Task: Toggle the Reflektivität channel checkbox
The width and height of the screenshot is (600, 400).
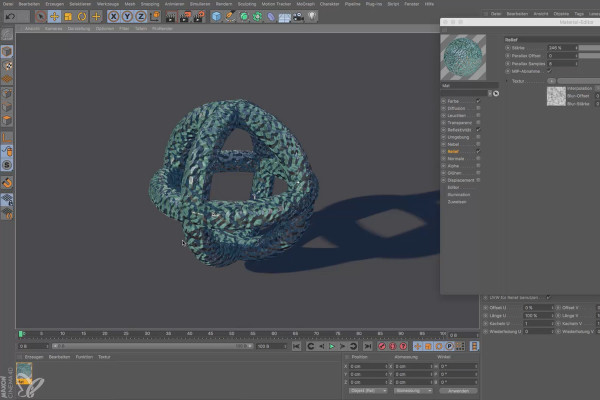Action: pos(478,130)
